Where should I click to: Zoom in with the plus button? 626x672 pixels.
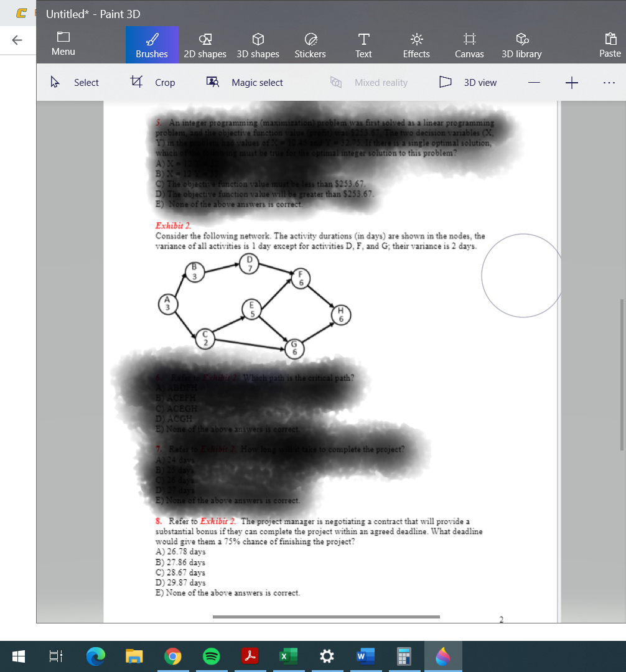572,82
